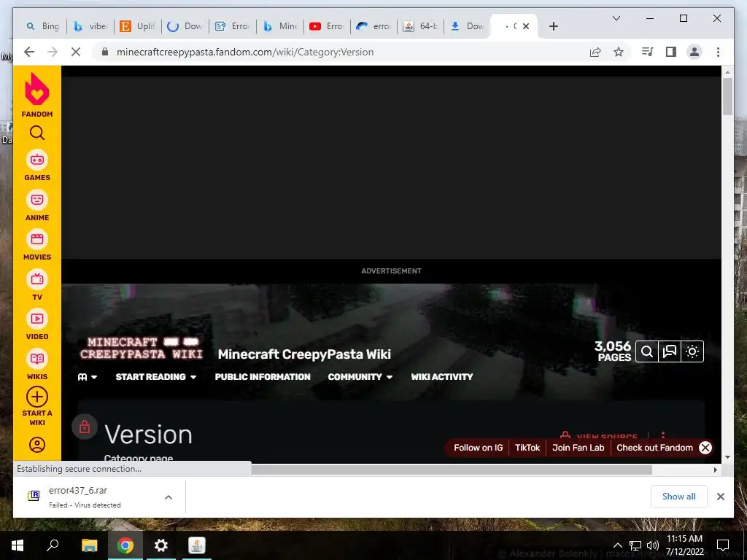Click the vertical page scrollbar thumb
The width and height of the screenshot is (747, 560).
coord(727,97)
